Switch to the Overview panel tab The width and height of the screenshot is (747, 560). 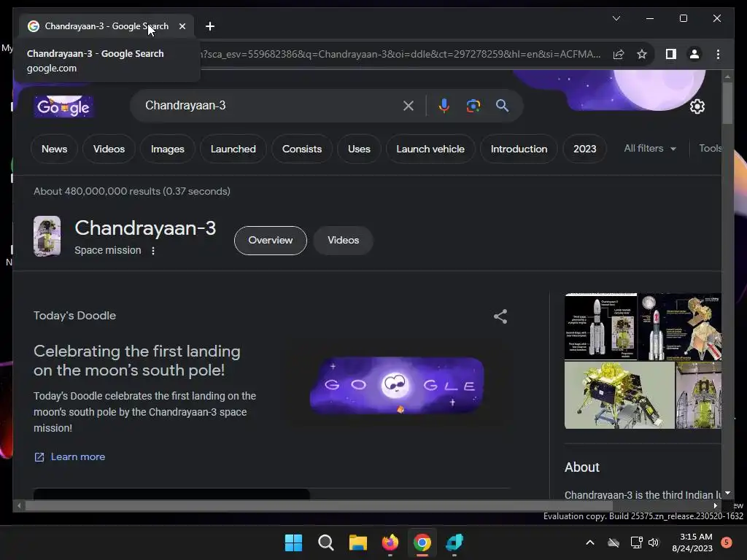[271, 241]
